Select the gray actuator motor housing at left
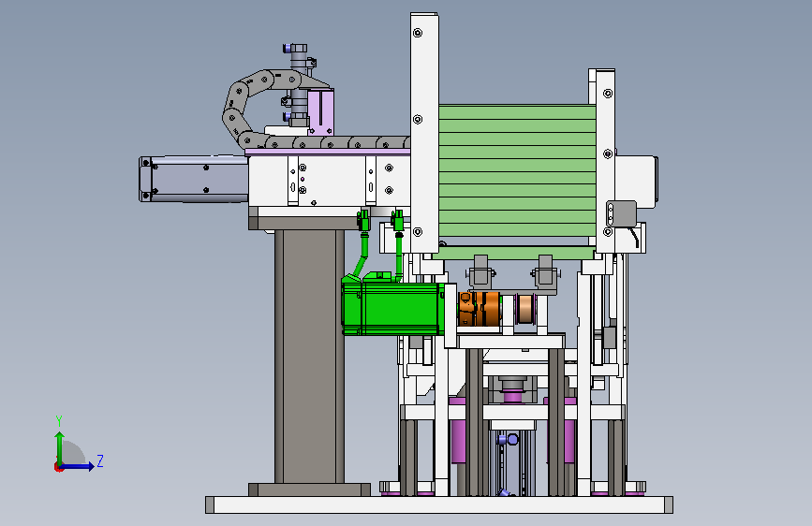Viewport: 812px width, 526px height. pos(194,179)
